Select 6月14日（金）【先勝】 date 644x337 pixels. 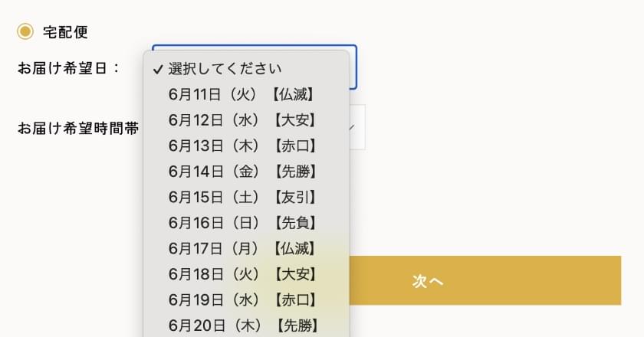[242, 172]
